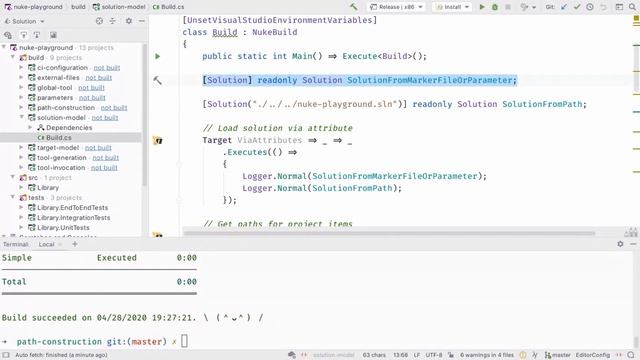Click the tool windows square in the status bar corner
Screen dimensions: 640x360
point(6,355)
